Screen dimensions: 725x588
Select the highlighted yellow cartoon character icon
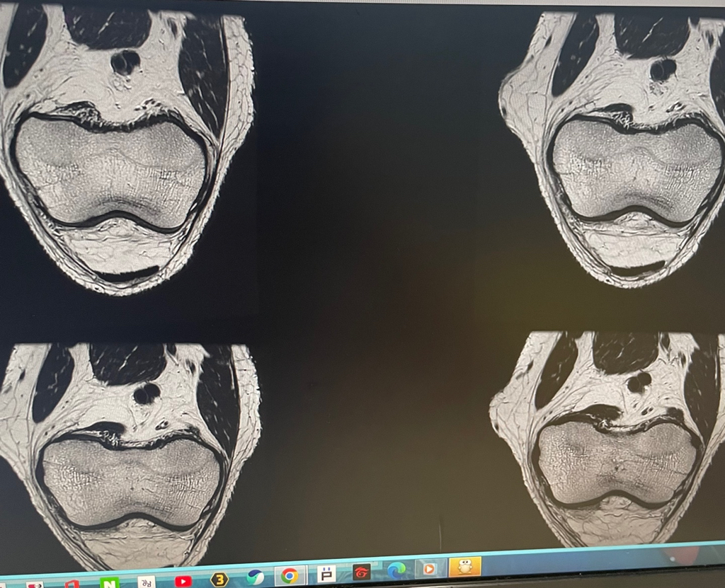point(464,566)
